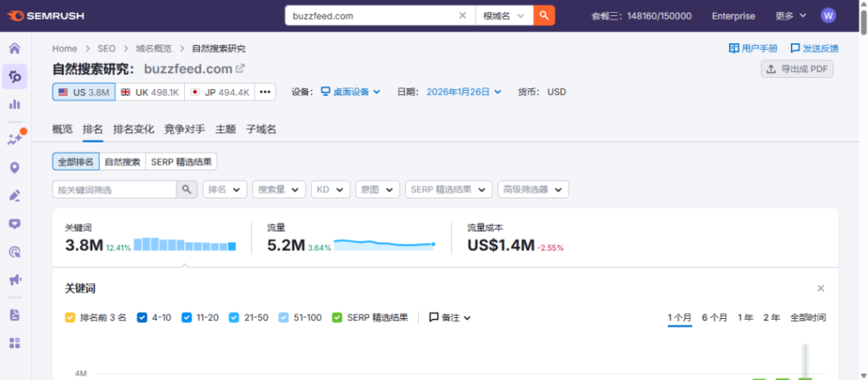Open the location pin sidebar icon
Viewport: 868px width, 380px height.
pyautogui.click(x=14, y=168)
